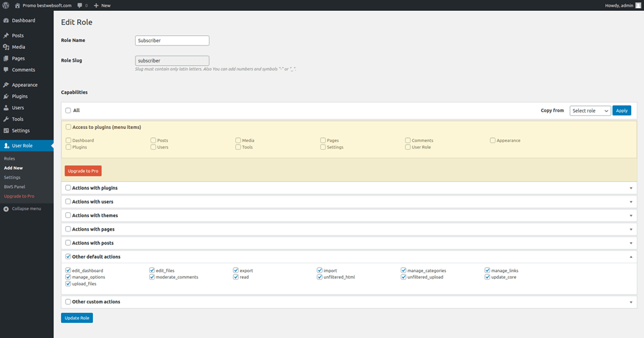
Task: Click the Tools wrench icon
Action: 6,119
